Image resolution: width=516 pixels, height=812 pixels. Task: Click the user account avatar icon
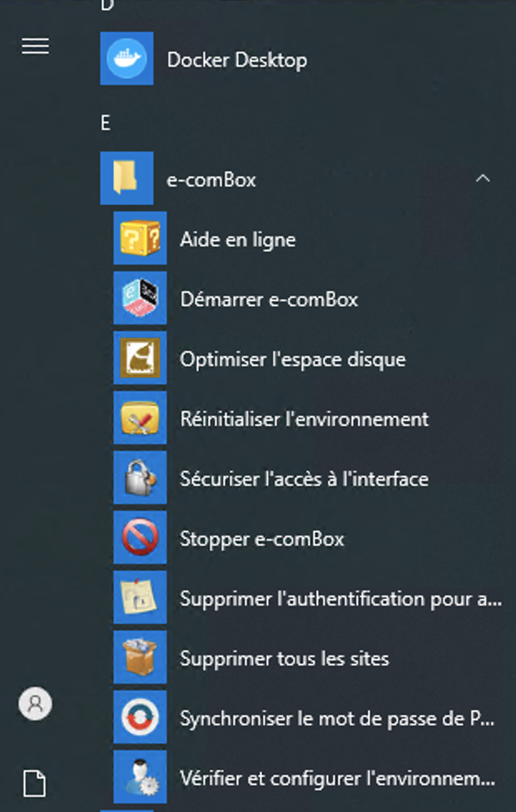tap(35, 704)
